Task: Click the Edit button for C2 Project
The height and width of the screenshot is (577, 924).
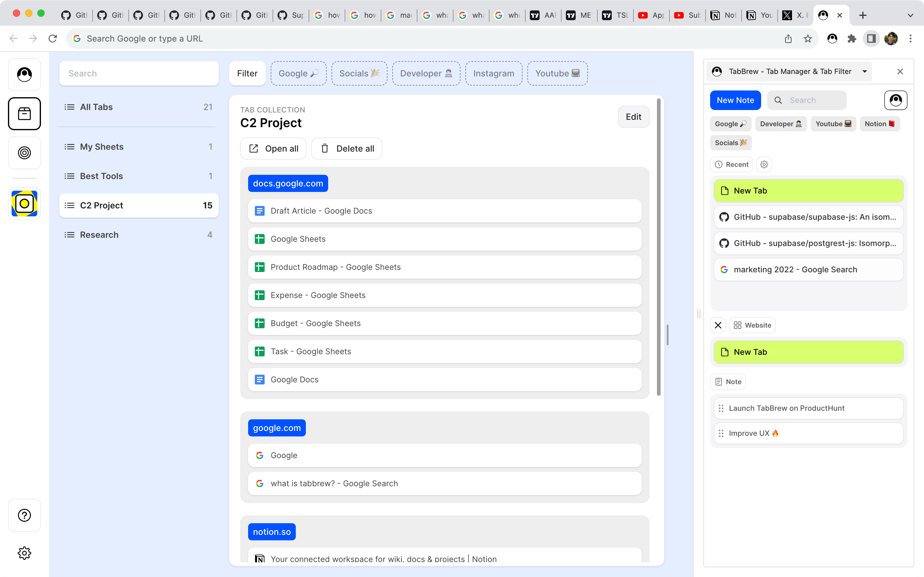Action: 633,117
